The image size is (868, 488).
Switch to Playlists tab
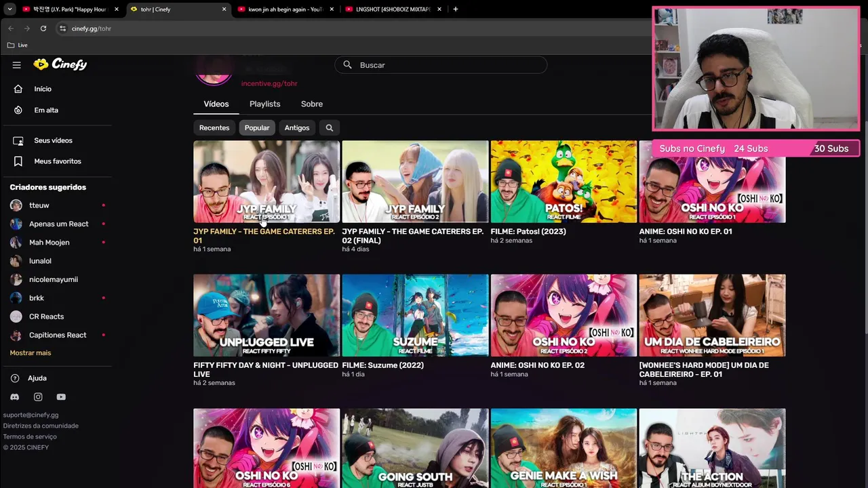264,104
